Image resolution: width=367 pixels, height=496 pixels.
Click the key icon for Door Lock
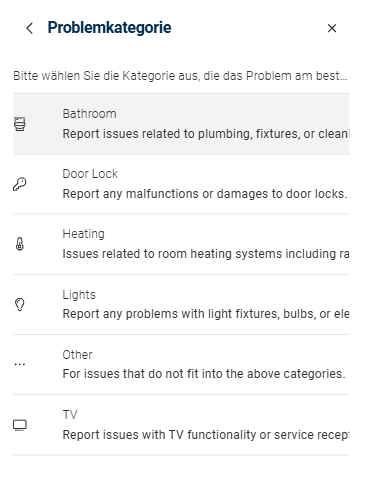click(x=20, y=184)
